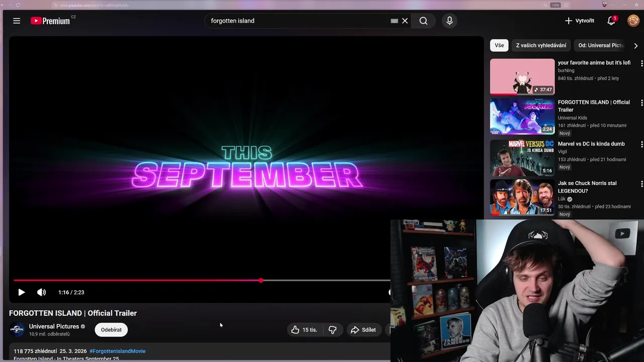The image size is (644, 362).
Task: Subscribe using the Odebírat button
Action: click(x=111, y=330)
